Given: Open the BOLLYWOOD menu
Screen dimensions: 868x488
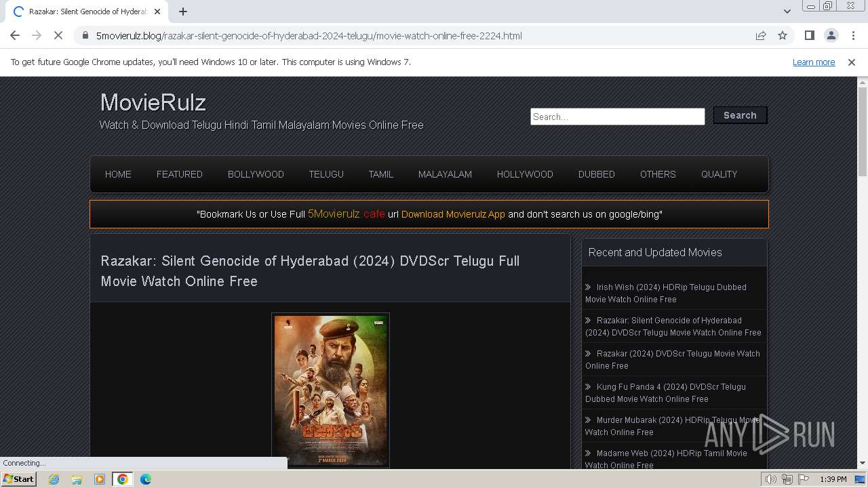Looking at the screenshot, I should (256, 174).
